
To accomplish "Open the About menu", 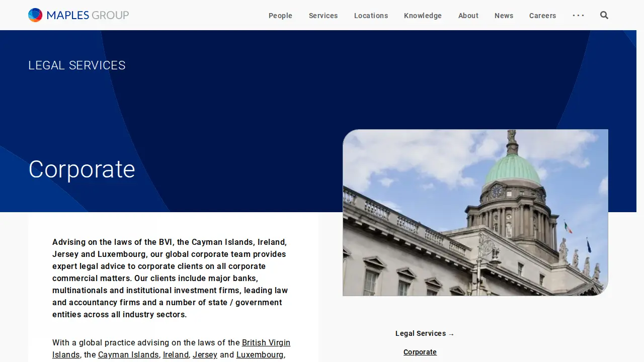I will [468, 16].
